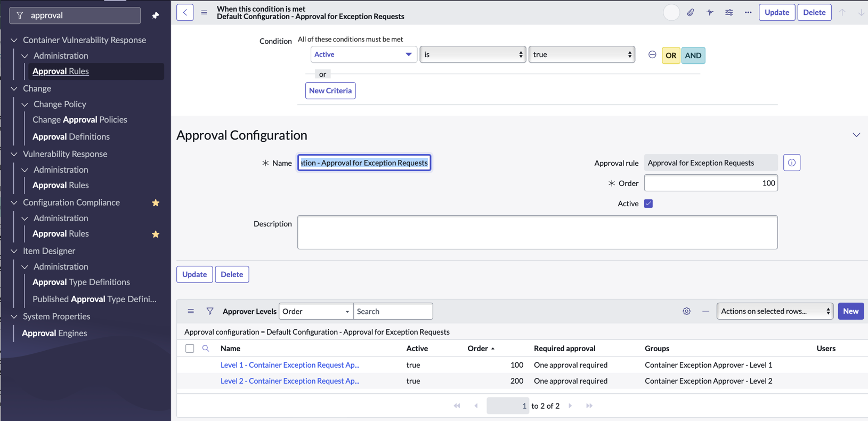The image size is (868, 421).
Task: Open the Order search-field dropdown in Approver Levels
Action: click(316, 311)
